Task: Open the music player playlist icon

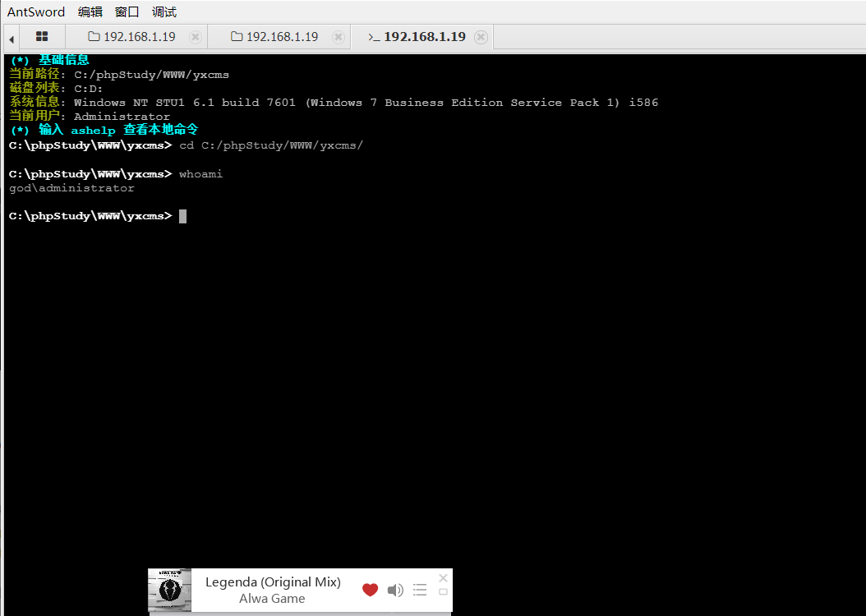Action: coord(420,590)
